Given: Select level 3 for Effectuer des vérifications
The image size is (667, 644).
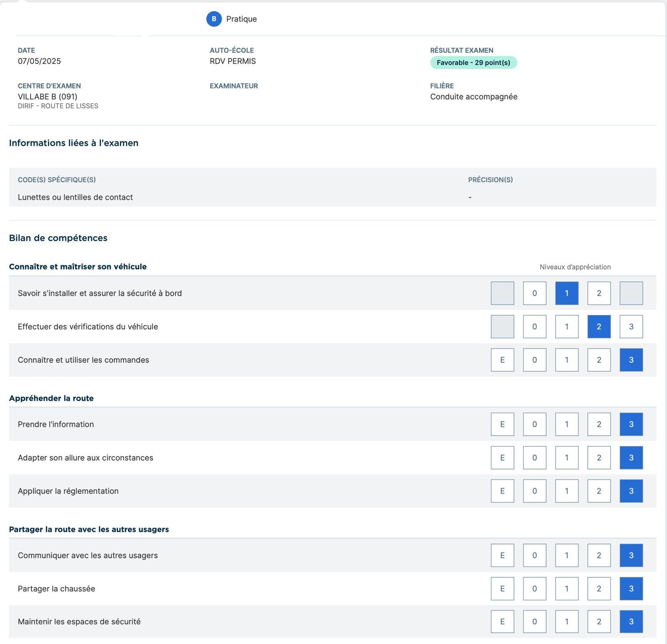Looking at the screenshot, I should click(631, 327).
